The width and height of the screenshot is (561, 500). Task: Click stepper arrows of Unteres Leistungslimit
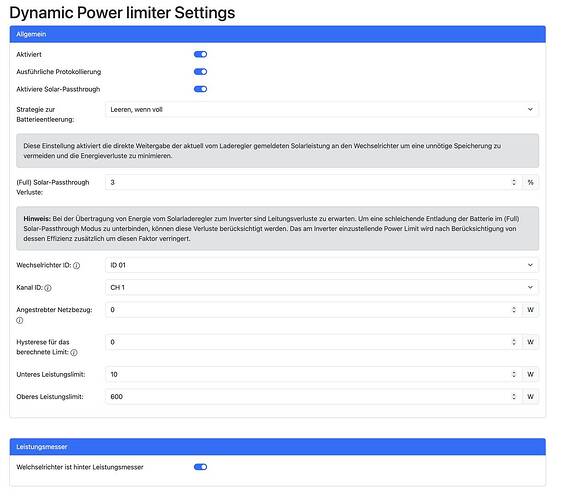514,374
